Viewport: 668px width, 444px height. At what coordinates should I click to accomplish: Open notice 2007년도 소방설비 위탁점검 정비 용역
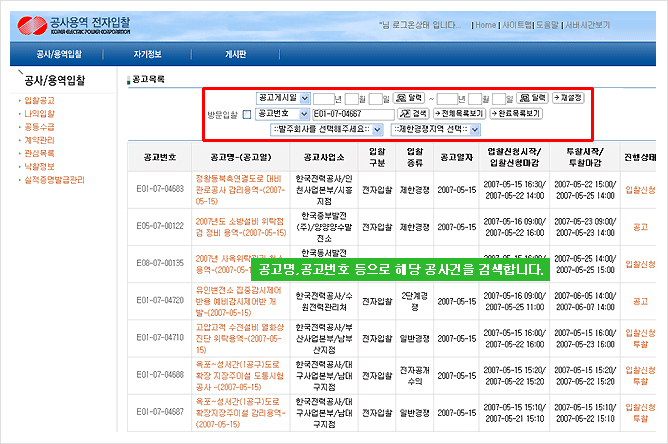pyautogui.click(x=241, y=227)
